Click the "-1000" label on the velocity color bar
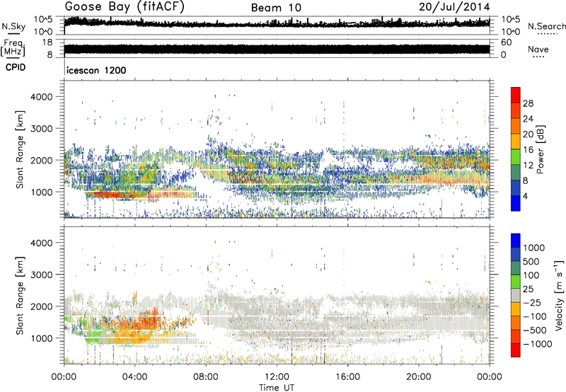 coord(537,344)
